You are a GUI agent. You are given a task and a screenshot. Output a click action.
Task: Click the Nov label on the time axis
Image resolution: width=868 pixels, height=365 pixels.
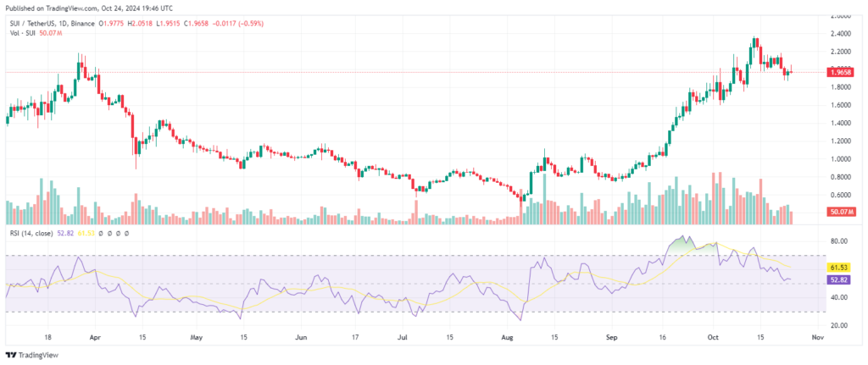(816, 335)
